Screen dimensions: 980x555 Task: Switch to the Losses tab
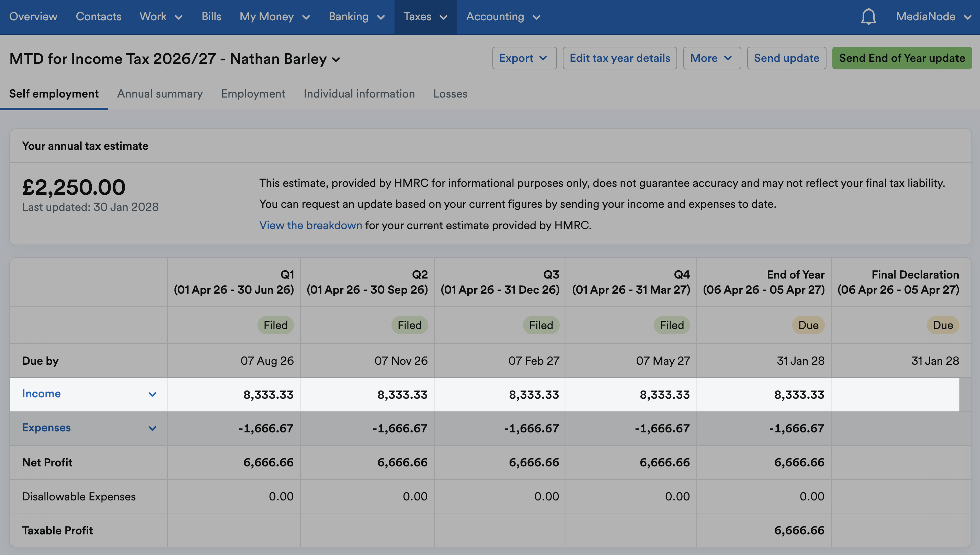tap(450, 94)
